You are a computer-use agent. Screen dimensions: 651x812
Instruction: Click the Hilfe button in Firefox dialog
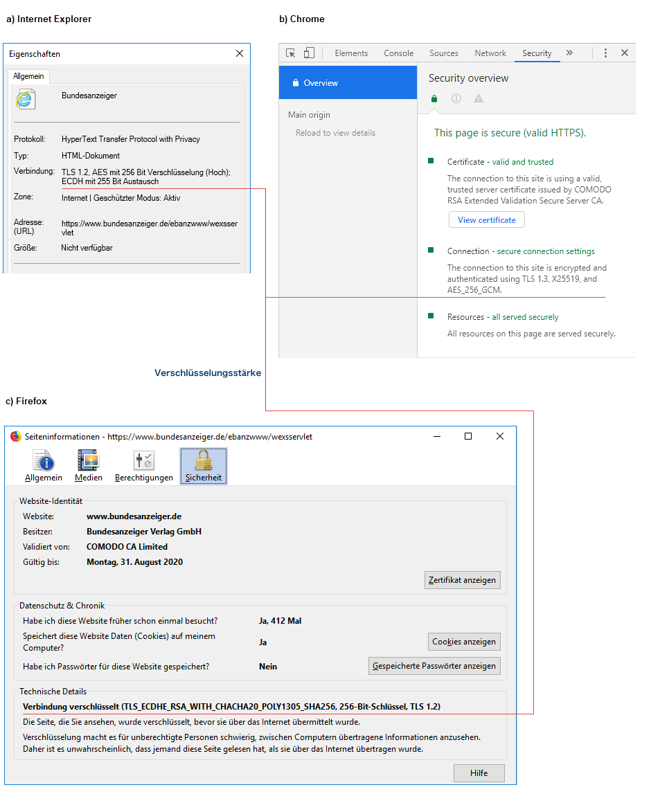[479, 773]
